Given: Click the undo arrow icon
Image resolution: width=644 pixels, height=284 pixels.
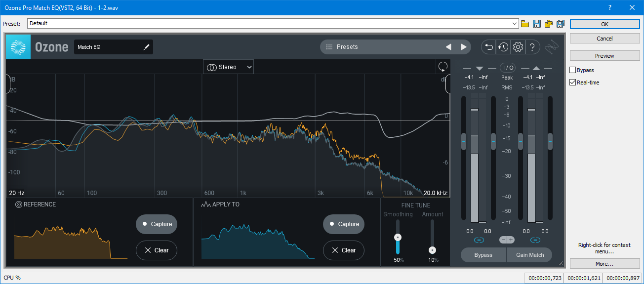Looking at the screenshot, I should click(489, 47).
